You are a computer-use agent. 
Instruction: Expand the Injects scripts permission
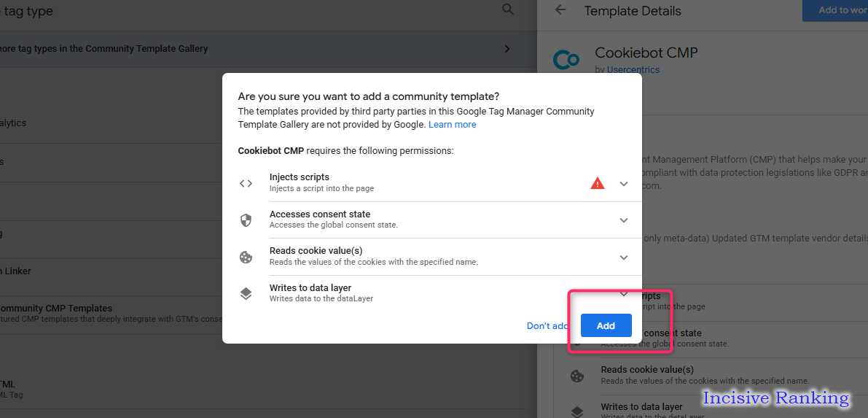[x=624, y=184]
